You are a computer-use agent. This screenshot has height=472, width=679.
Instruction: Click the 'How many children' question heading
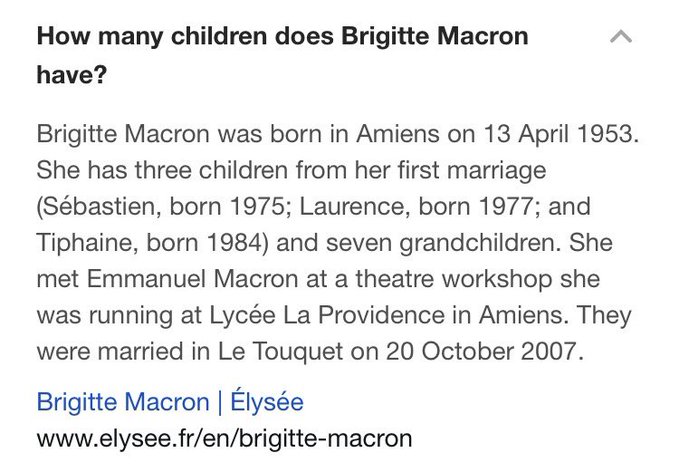[282, 38]
